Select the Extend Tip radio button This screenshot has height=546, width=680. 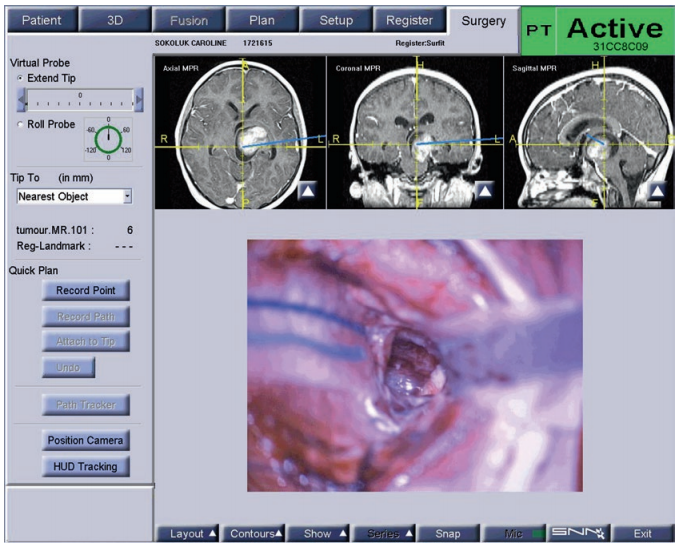click(x=21, y=78)
